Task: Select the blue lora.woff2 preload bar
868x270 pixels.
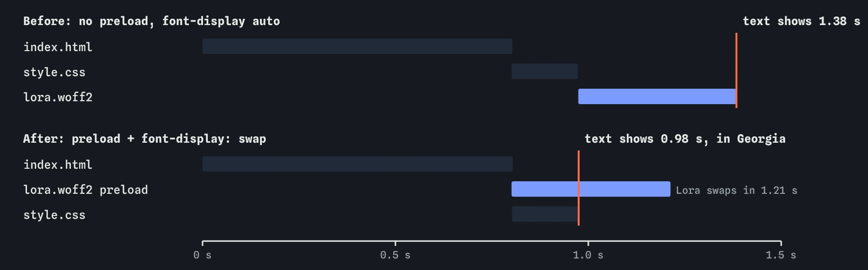Action: pos(591,189)
